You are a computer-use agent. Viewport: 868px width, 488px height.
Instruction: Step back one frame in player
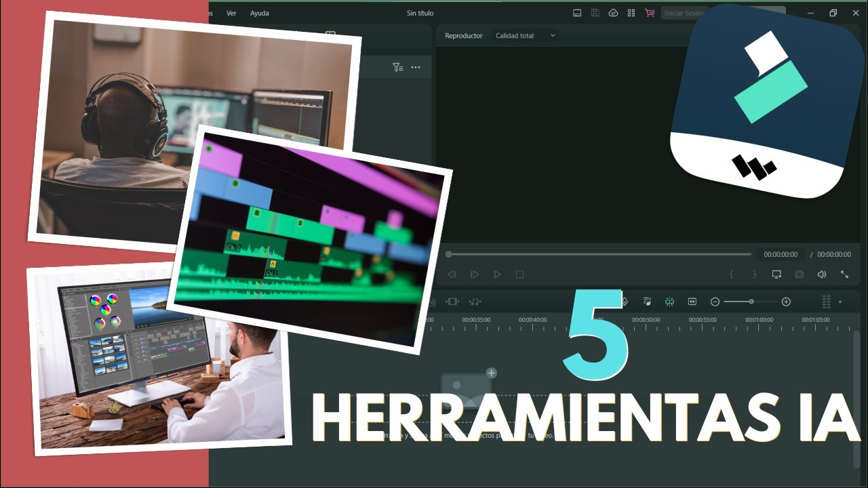coord(452,274)
